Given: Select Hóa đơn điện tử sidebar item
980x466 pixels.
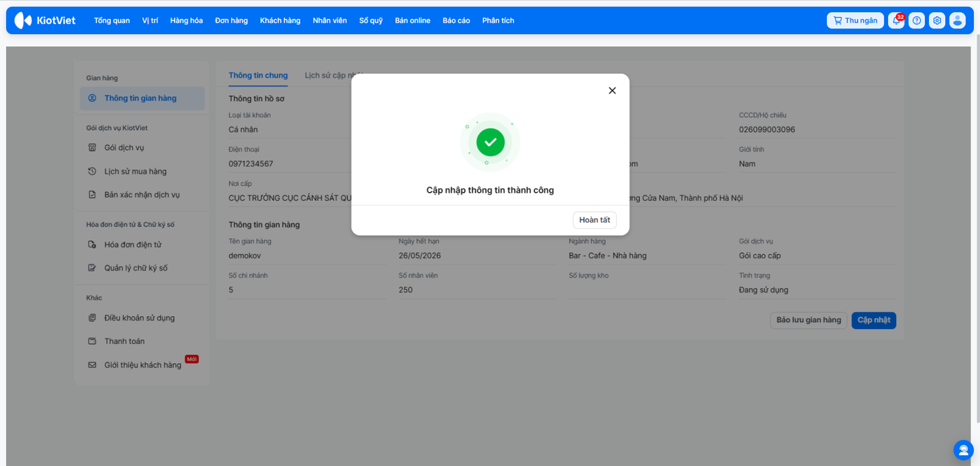Looking at the screenshot, I should (x=133, y=245).
